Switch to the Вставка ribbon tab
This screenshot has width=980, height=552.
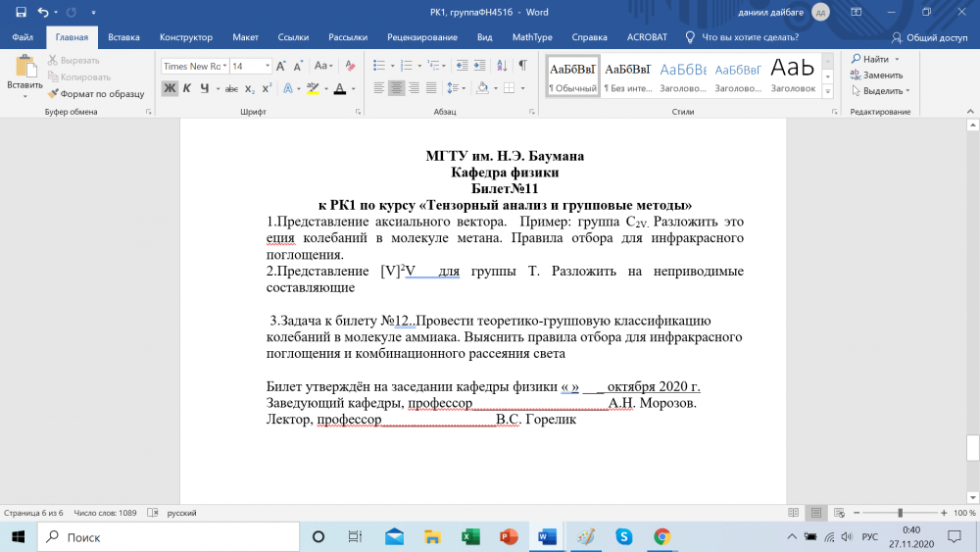[x=123, y=37]
